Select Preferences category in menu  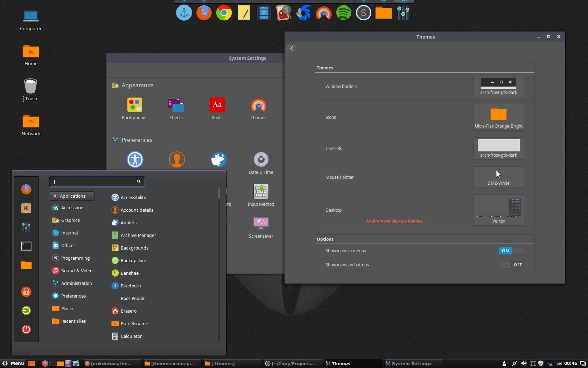pos(73,296)
